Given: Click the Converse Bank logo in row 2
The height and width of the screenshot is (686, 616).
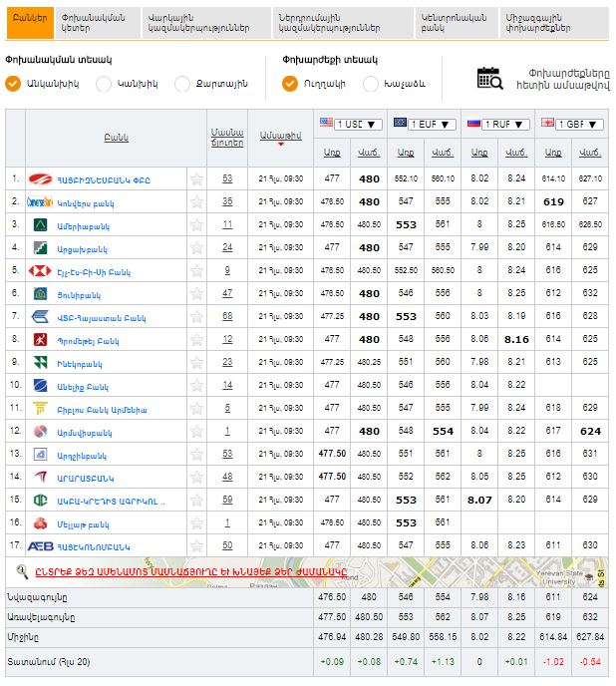Looking at the screenshot, I should pos(41,201).
